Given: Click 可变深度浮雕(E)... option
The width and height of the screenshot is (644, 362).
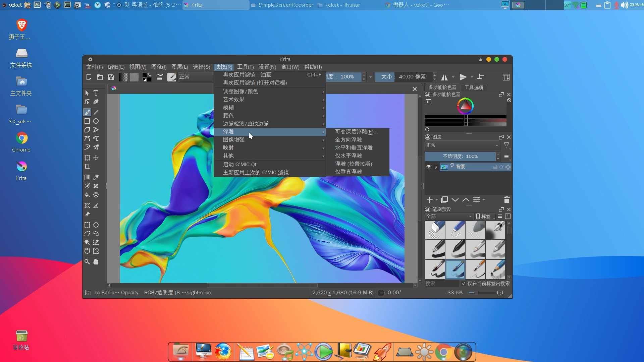Looking at the screenshot, I should click(x=357, y=131).
